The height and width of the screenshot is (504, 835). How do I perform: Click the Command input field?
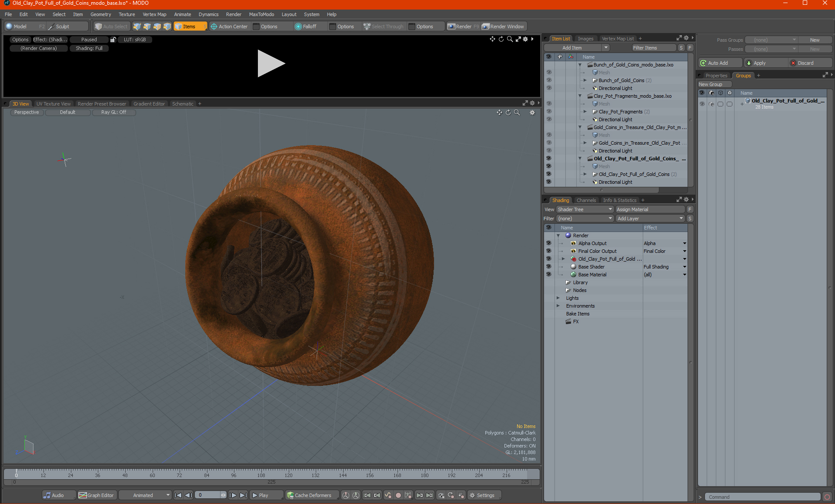tap(763, 497)
